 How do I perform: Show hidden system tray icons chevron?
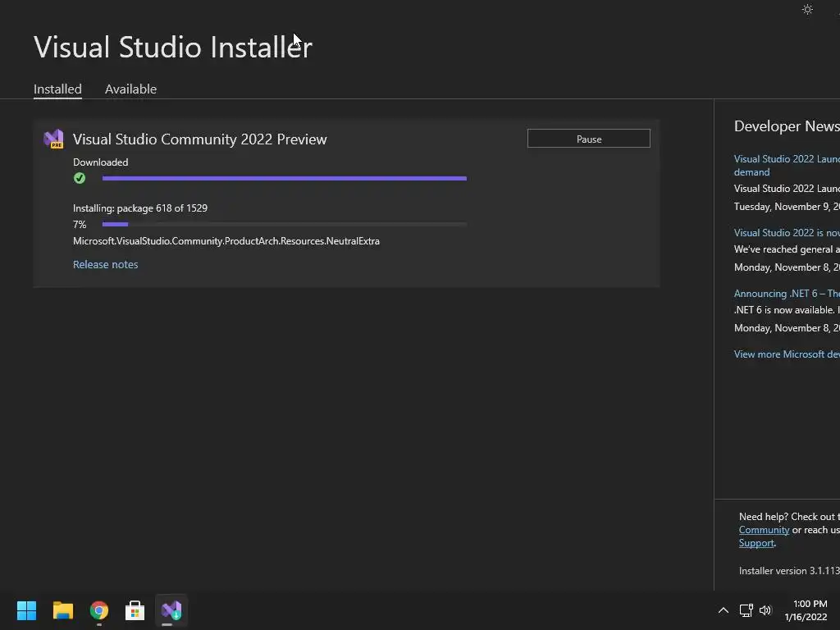pos(724,610)
